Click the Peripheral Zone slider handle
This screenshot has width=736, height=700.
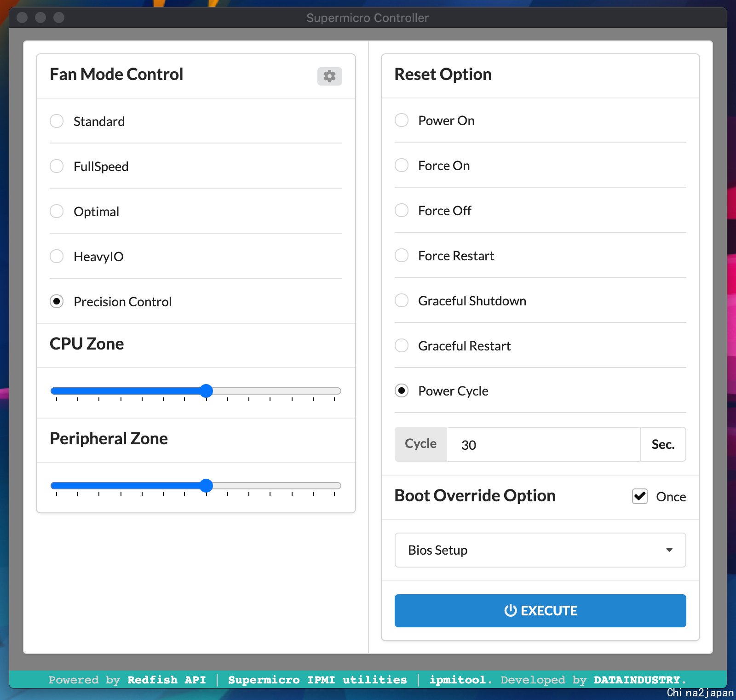pyautogui.click(x=207, y=486)
